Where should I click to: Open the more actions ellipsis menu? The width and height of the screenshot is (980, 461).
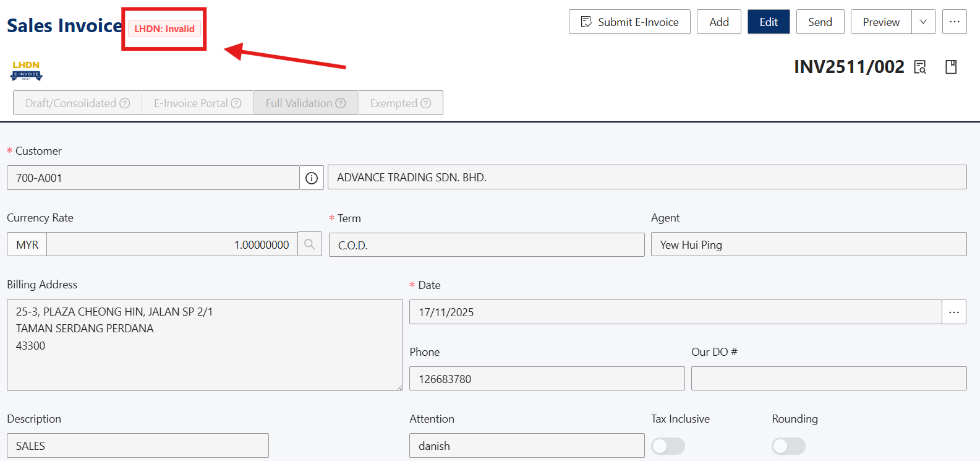955,22
